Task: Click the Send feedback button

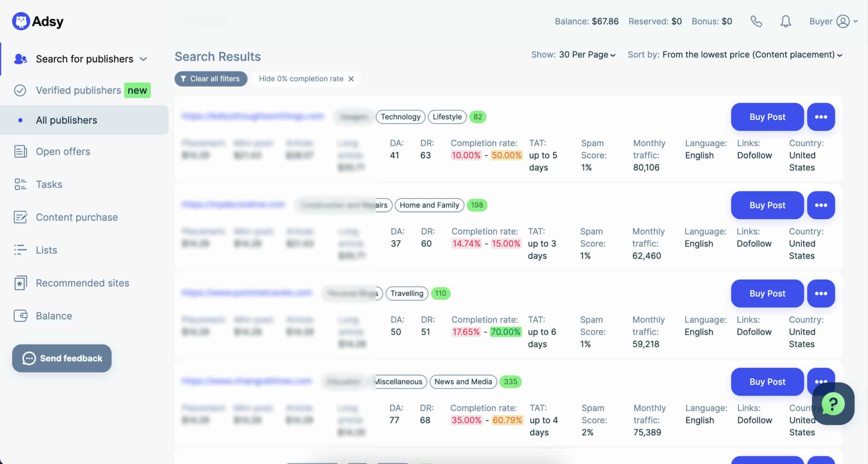Action: (x=62, y=358)
